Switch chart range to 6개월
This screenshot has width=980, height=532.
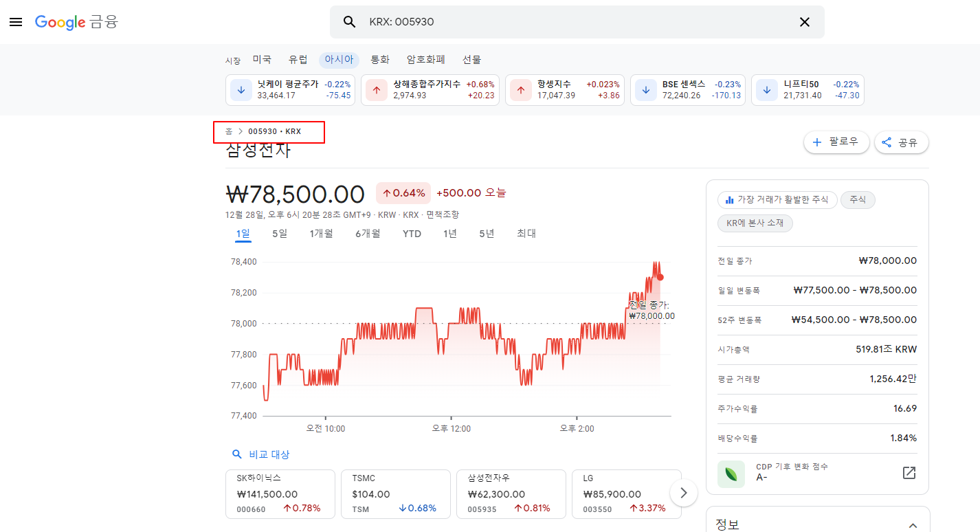coord(368,234)
